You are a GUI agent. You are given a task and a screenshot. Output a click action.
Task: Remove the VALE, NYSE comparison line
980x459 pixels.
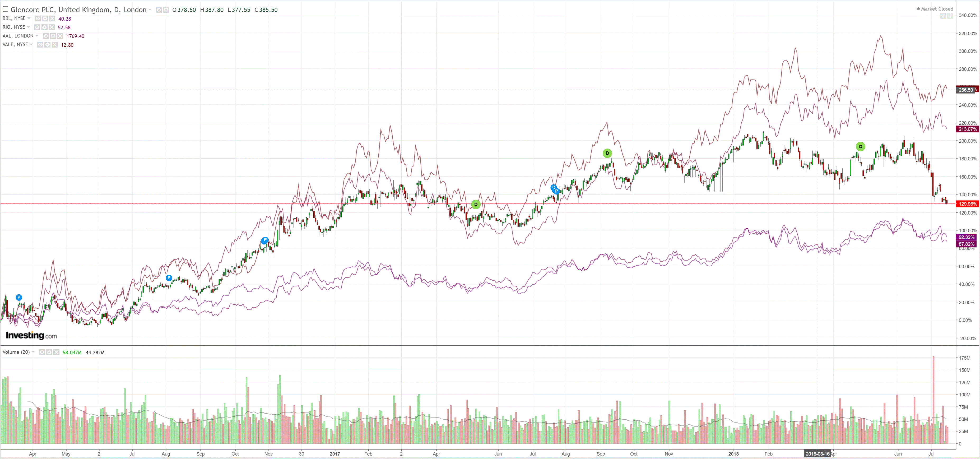(55, 45)
